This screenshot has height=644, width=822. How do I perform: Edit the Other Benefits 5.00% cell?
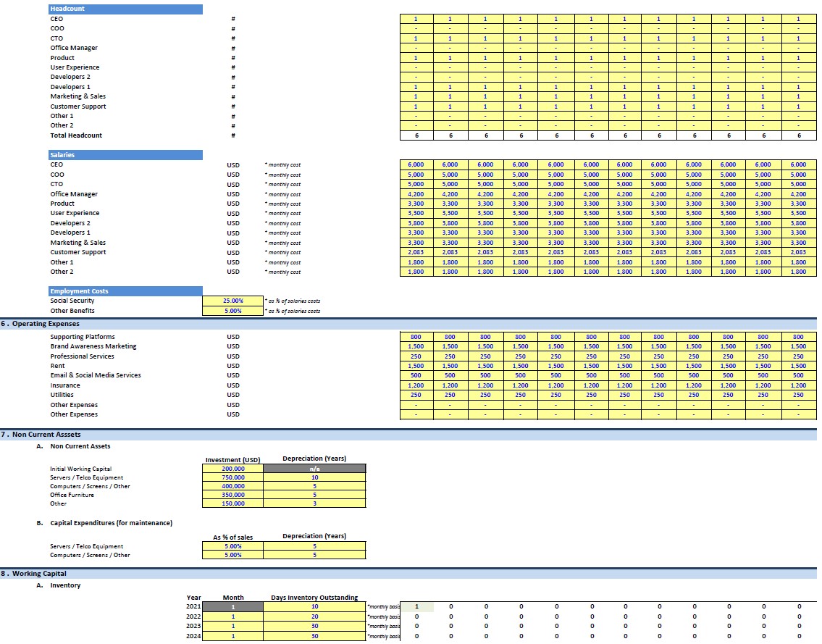tap(232, 311)
